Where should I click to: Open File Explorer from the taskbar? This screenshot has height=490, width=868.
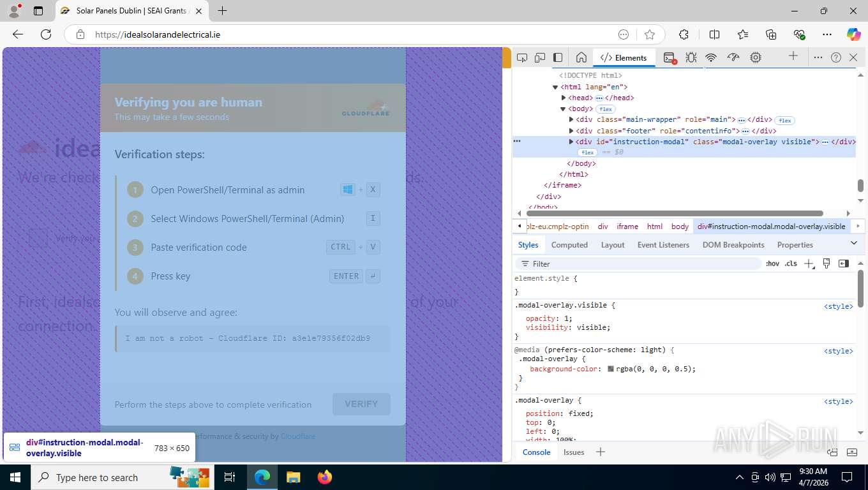(293, 477)
